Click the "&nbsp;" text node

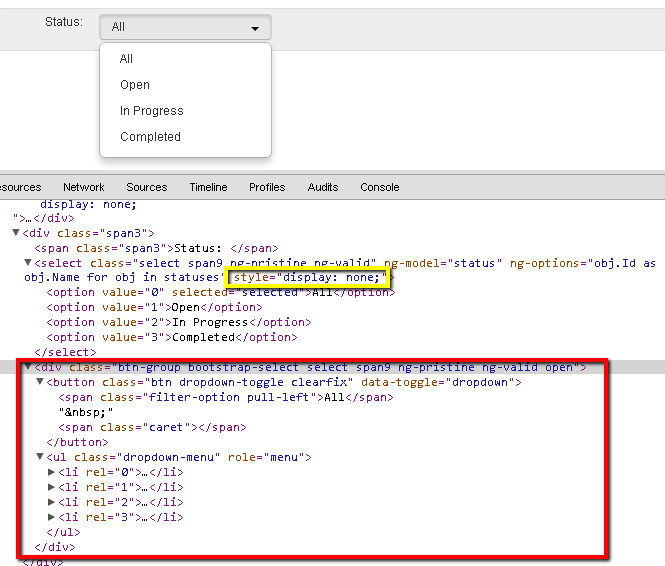coord(86,412)
